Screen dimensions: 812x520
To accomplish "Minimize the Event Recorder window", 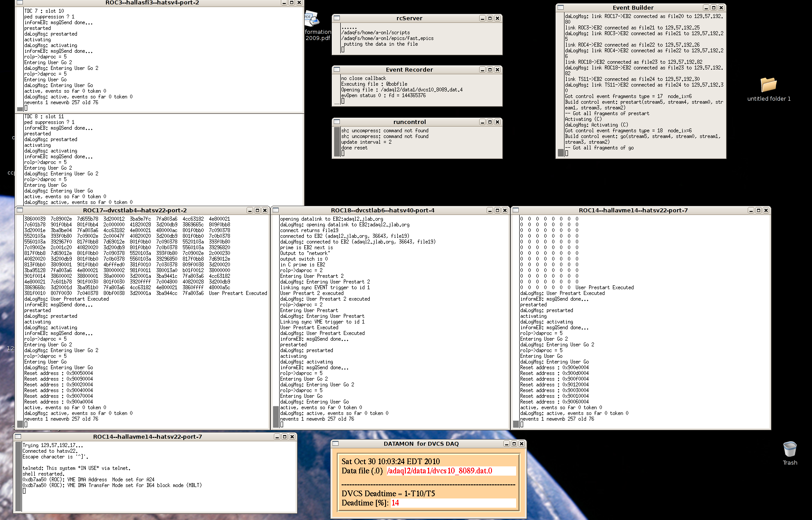I will 482,70.
